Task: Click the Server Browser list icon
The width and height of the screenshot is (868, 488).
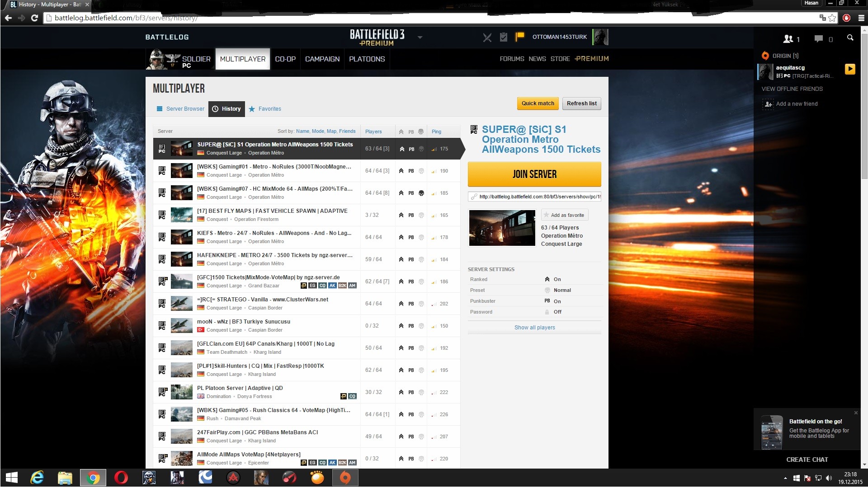Action: coord(159,109)
